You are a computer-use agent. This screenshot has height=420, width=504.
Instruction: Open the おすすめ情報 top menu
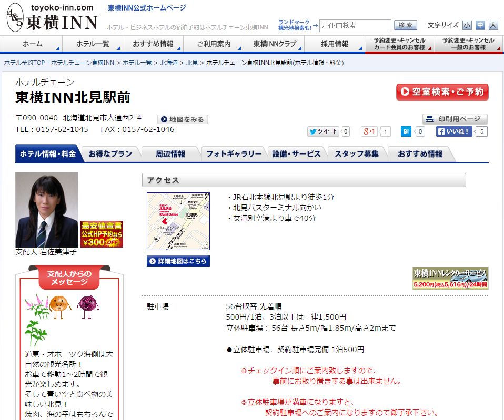tap(153, 44)
